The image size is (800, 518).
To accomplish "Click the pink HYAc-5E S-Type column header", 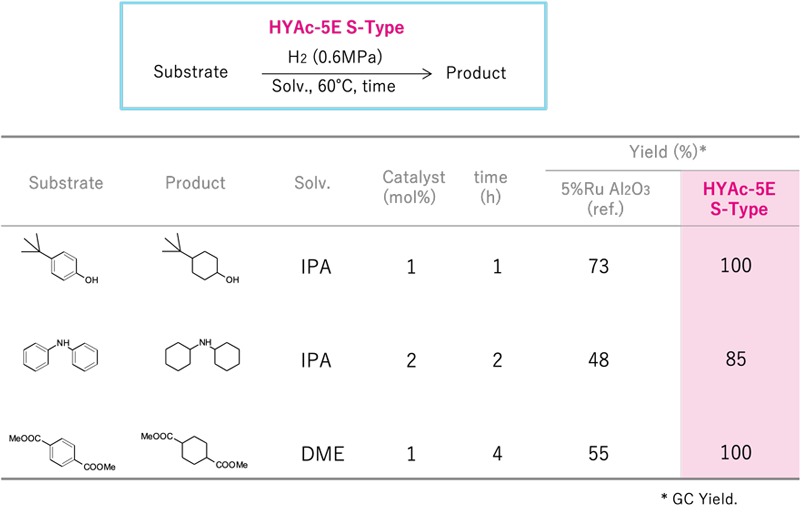I will point(739,199).
